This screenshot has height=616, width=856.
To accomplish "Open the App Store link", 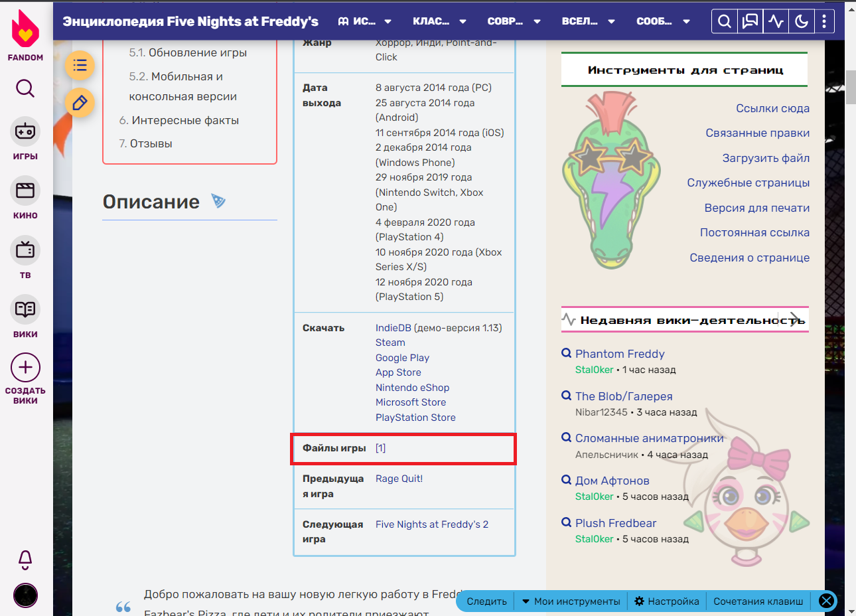I will (398, 372).
